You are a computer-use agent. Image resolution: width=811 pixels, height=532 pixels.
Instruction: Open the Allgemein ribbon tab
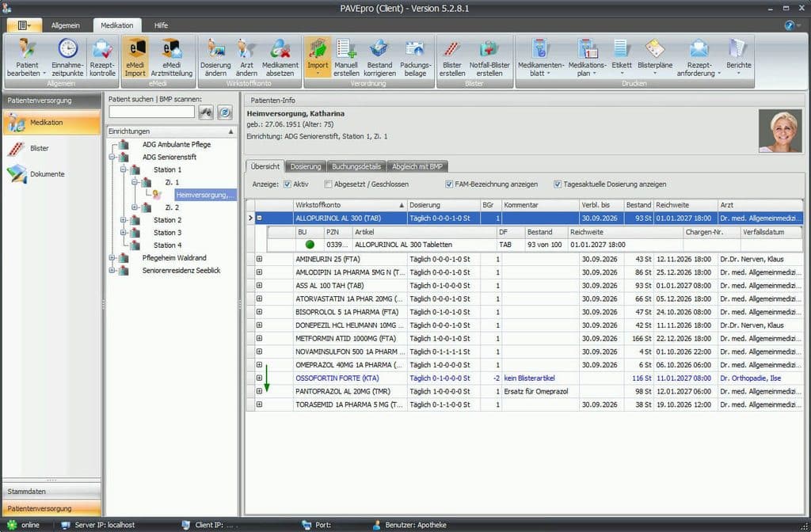click(x=65, y=25)
